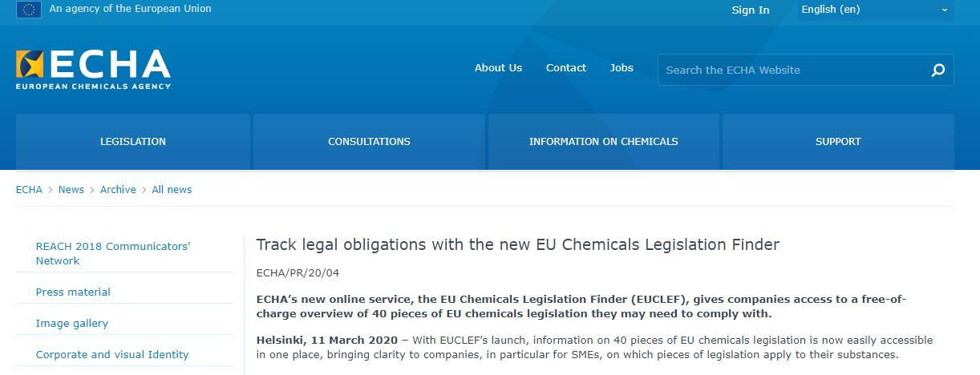
Task: Open REACH 2018 Communicators' Network link
Action: [x=113, y=253]
